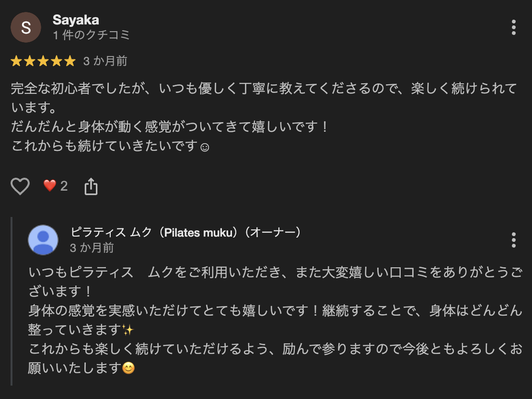Open the ピラティス ムク (Pilates muku) owner name
This screenshot has height=399, width=532.
(x=185, y=232)
